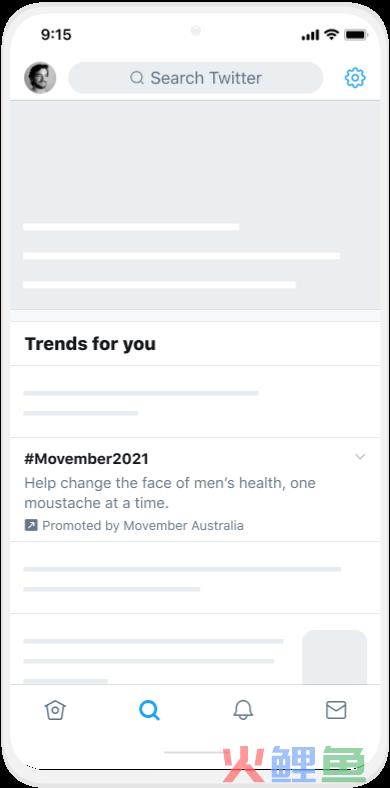Focus the Search Twitter field
This screenshot has width=390, height=788.
pyautogui.click(x=196, y=78)
